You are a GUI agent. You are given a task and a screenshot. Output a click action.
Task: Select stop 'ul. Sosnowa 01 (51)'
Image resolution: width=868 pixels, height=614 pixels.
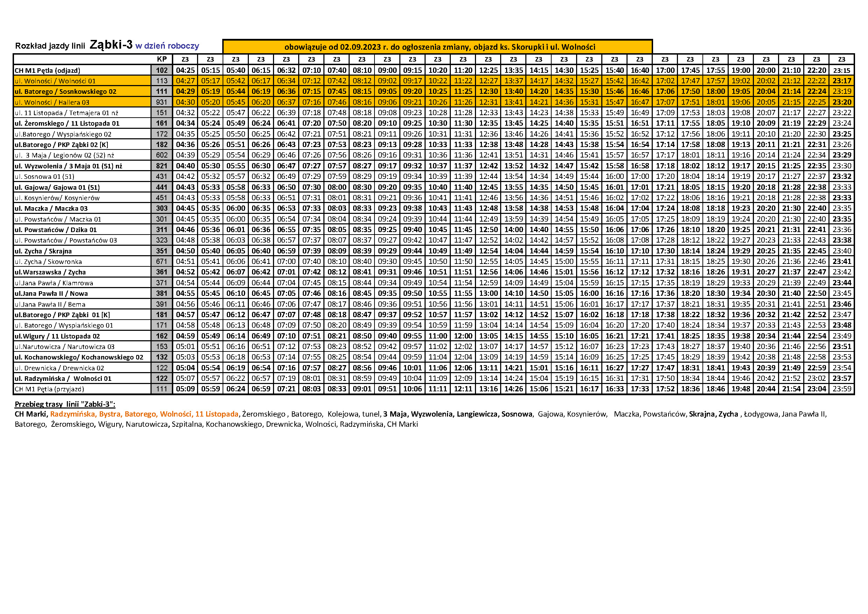[44, 176]
